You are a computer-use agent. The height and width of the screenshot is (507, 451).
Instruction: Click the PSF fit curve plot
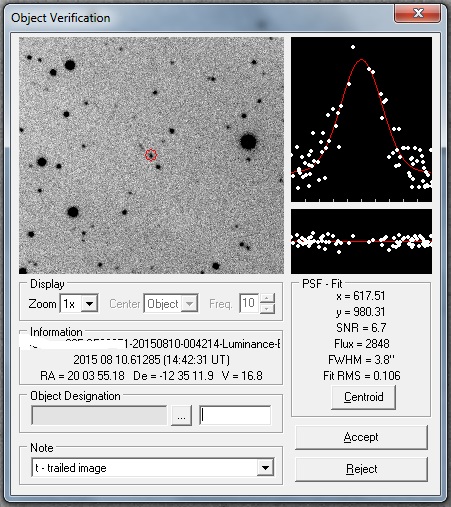click(x=361, y=119)
